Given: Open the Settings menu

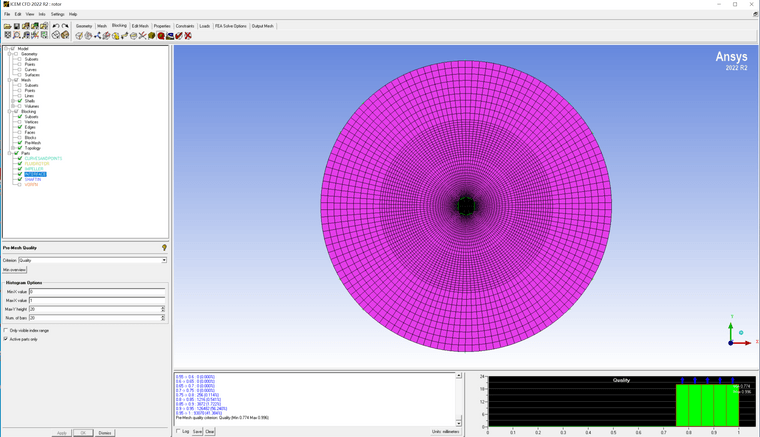Looking at the screenshot, I should point(58,14).
